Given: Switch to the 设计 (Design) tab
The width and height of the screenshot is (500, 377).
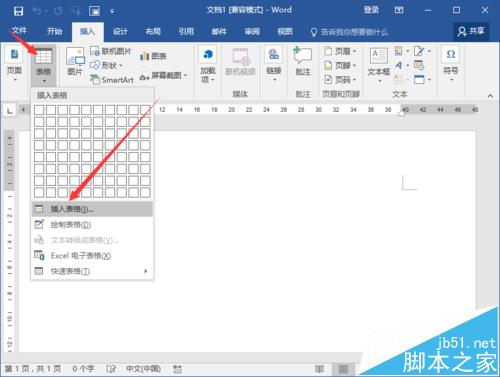Looking at the screenshot, I should point(120,31).
